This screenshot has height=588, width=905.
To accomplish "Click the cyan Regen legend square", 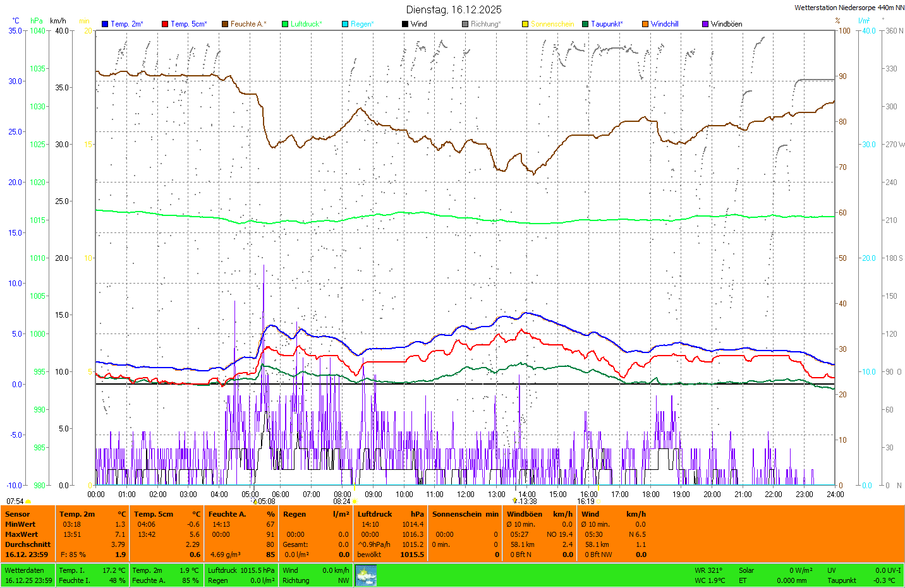I will pos(345,24).
